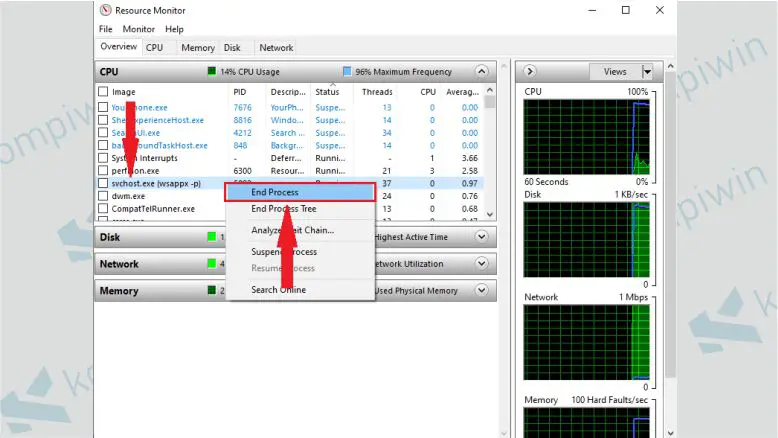Check the svchost.exe (wsappx -p) checkbox
The image size is (778, 438).
click(103, 183)
